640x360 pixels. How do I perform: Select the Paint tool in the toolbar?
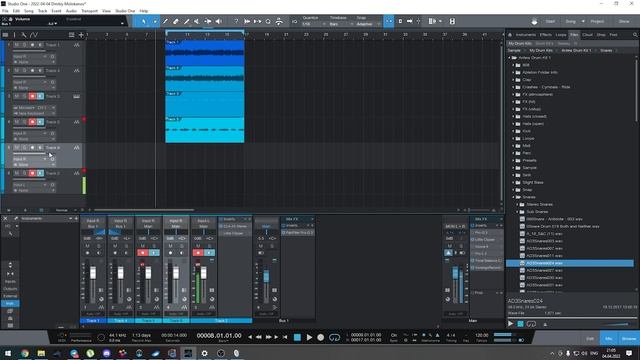coord(187,21)
